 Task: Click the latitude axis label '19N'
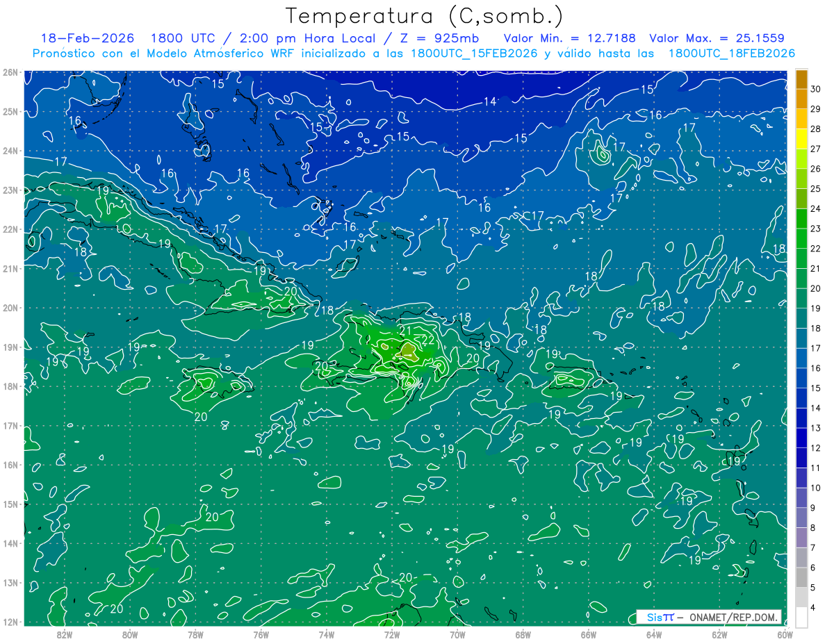(10, 347)
